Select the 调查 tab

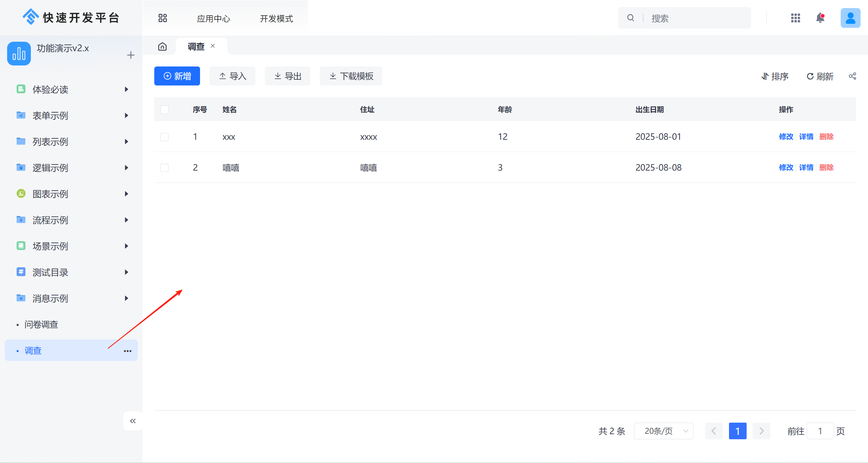tap(196, 46)
